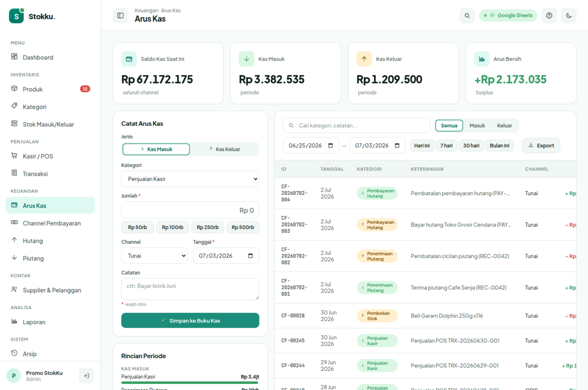Focus the Jumlah amount field

190,210
